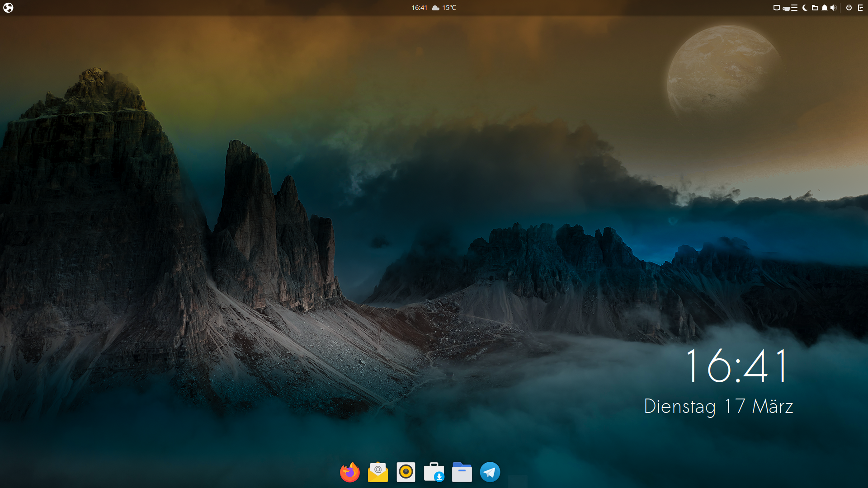
Task: Toggle the caffeine cup applet
Action: click(x=786, y=9)
